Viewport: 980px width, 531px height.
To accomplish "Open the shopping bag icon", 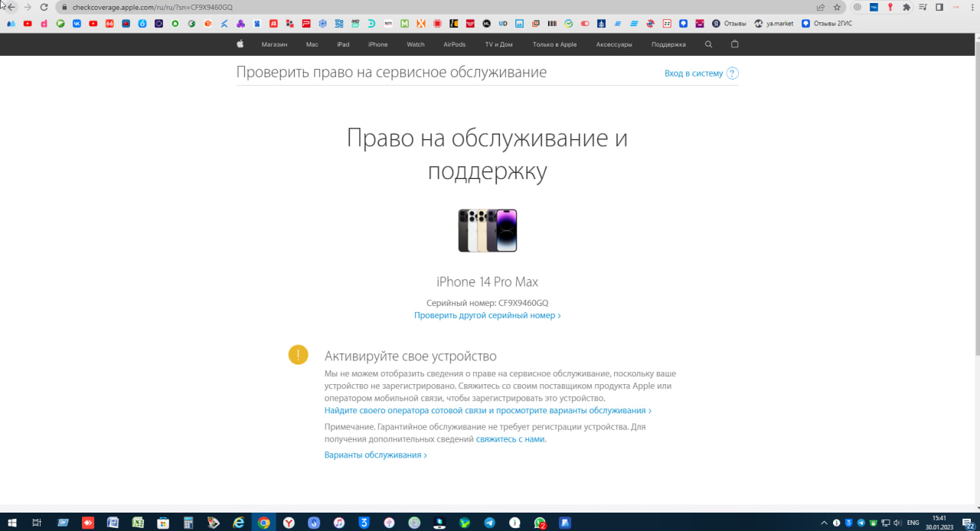I will click(735, 44).
